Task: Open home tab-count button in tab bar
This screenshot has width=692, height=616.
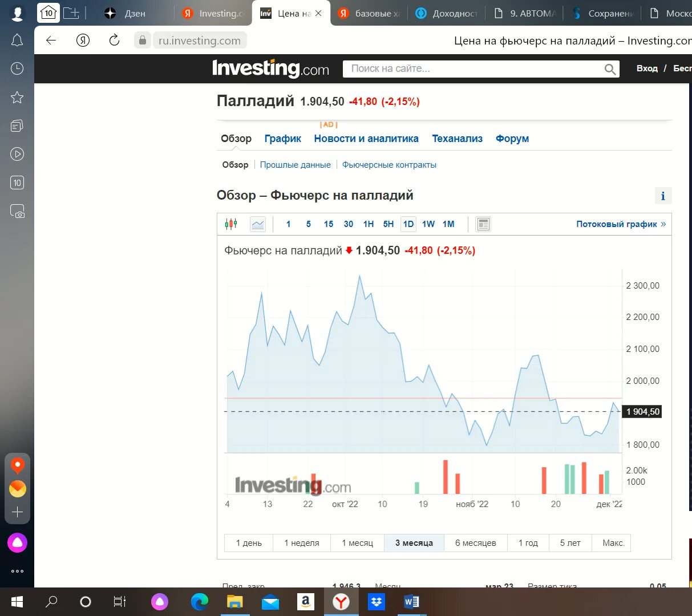Action: (48, 13)
